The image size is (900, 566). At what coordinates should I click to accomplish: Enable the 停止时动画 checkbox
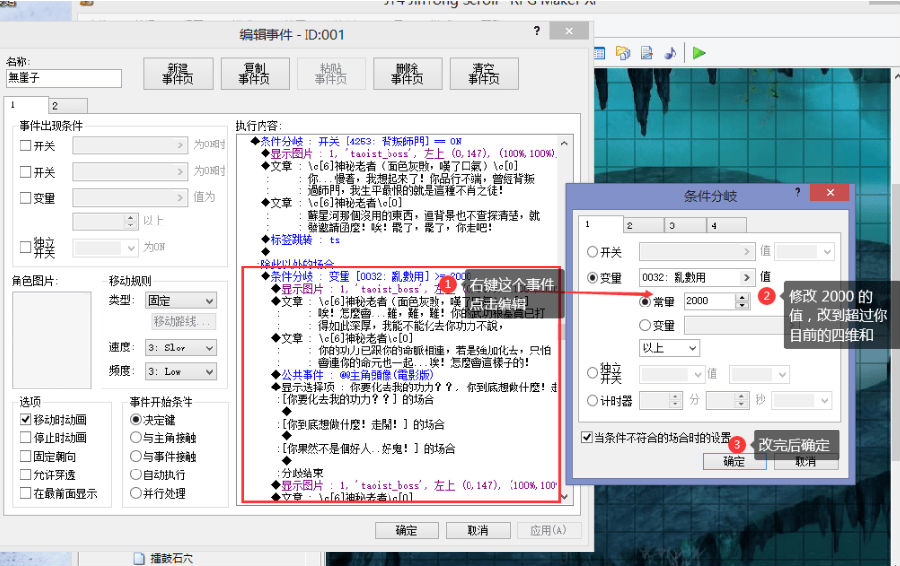[x=26, y=438]
